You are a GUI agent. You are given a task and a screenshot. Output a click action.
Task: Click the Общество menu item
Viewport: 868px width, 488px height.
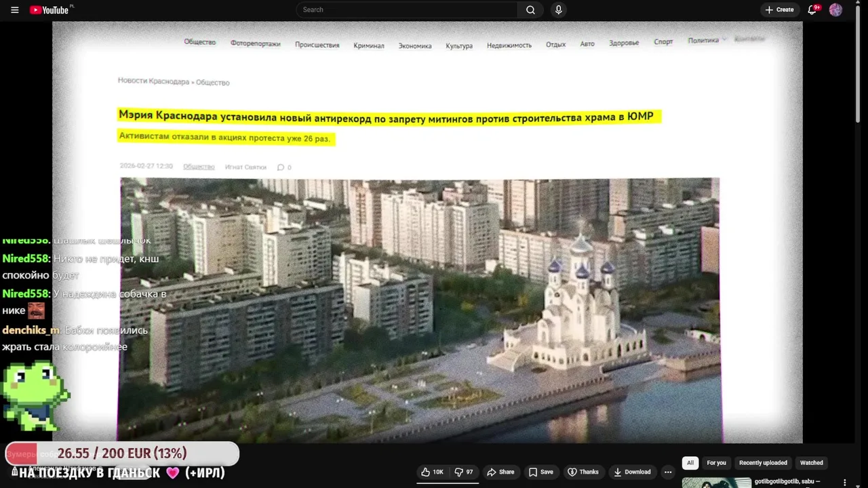[x=199, y=42]
